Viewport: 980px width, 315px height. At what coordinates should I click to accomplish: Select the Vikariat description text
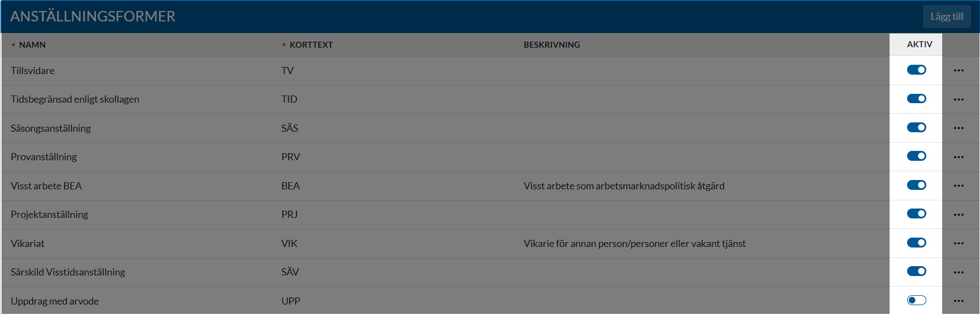[634, 244]
